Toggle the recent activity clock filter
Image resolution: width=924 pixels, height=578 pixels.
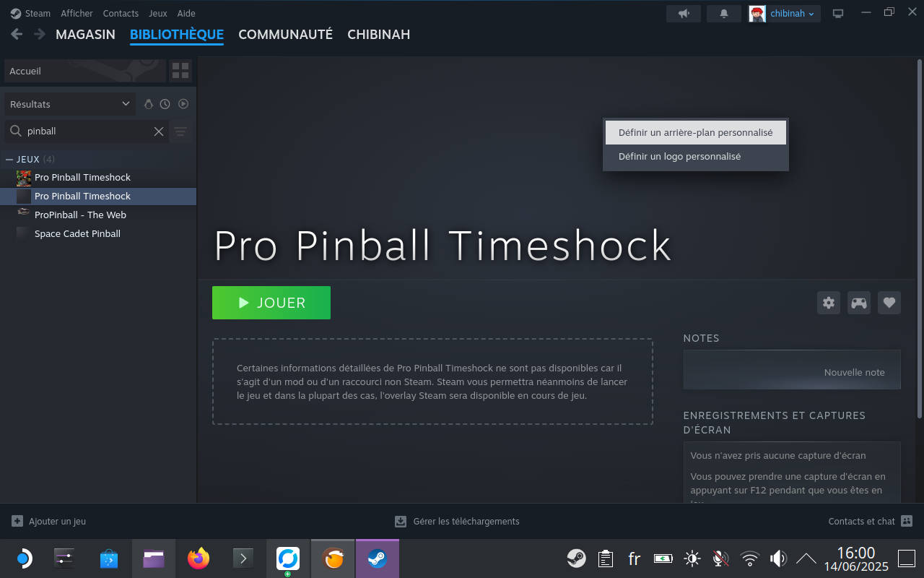(x=165, y=104)
